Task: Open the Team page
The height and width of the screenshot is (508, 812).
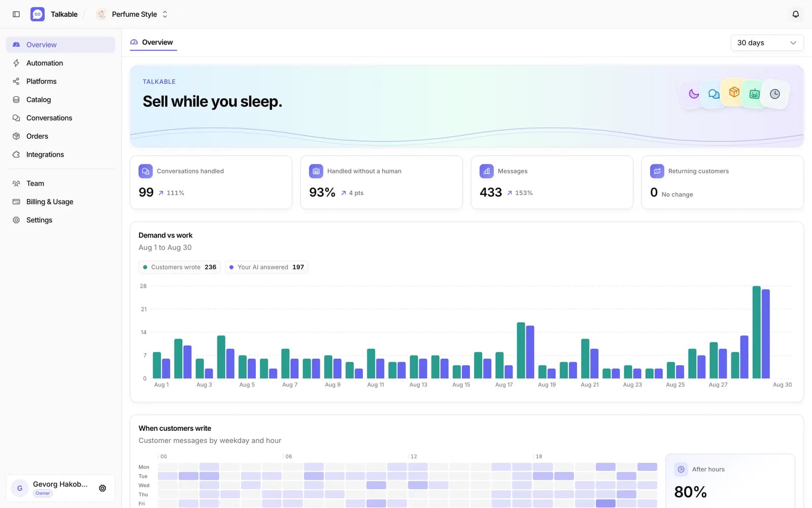Action: [61, 183]
